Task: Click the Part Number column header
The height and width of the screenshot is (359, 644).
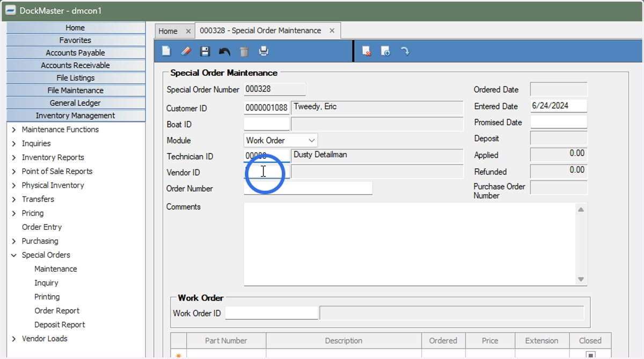Action: [x=226, y=341]
